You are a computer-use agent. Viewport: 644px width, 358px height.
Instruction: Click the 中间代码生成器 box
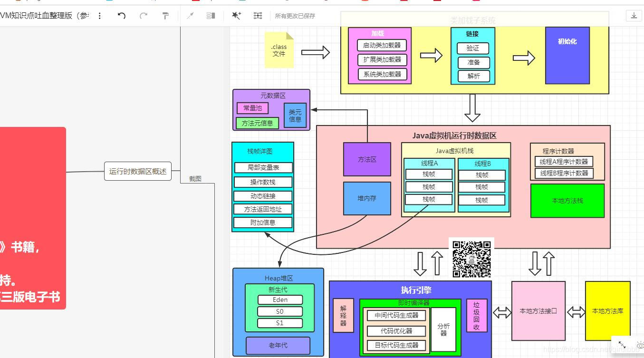tap(396, 315)
